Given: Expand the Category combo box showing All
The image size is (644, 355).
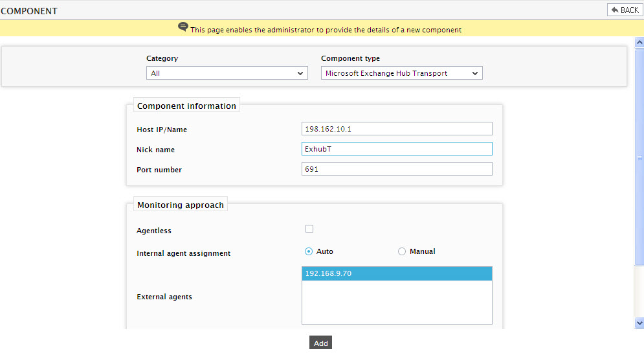Looking at the screenshot, I should coord(227,73).
